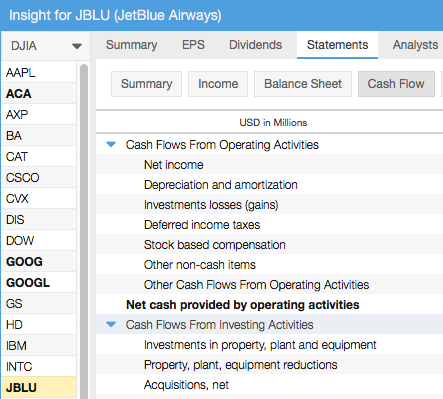443x399 pixels.
Task: Click Other Cash Flows From Operating Activities row
Action: point(269,284)
